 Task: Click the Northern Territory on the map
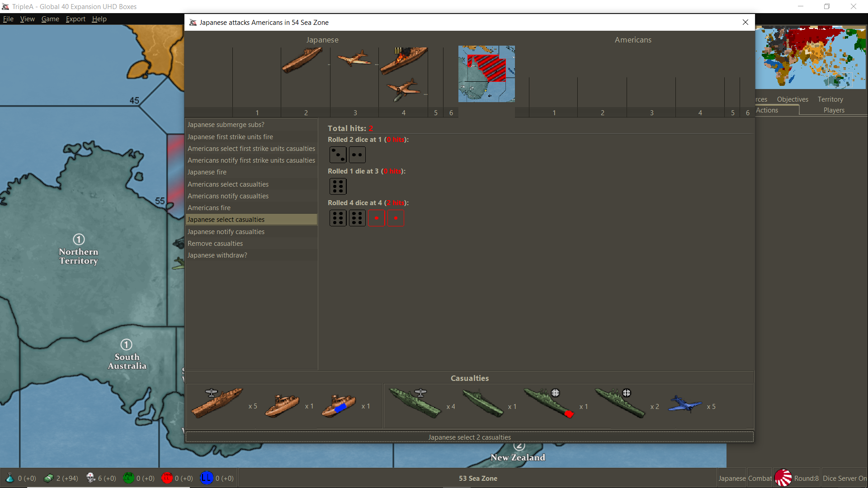(x=79, y=256)
